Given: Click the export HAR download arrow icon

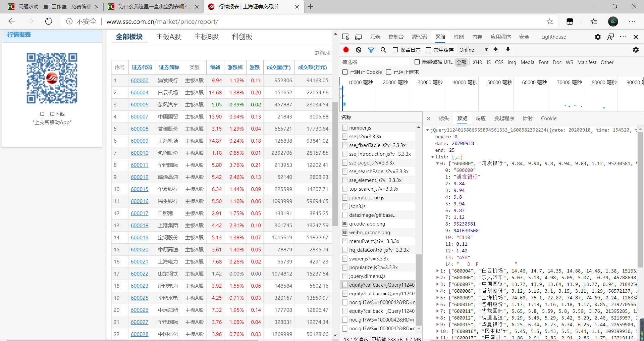Looking at the screenshot, I should pyautogui.click(x=508, y=50).
